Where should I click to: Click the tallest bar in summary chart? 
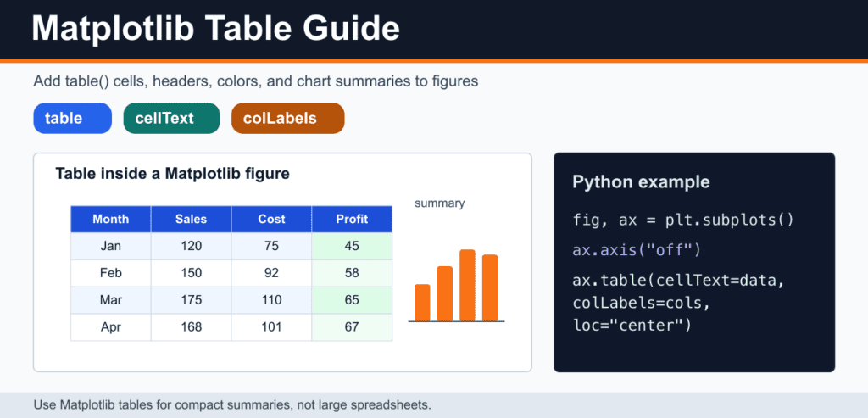(467, 285)
